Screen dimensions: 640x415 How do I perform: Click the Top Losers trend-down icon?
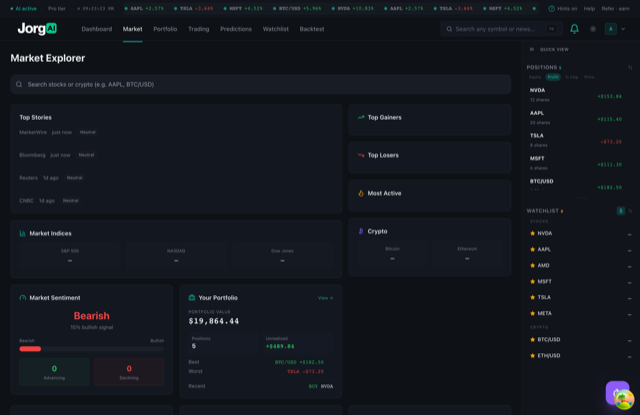361,155
